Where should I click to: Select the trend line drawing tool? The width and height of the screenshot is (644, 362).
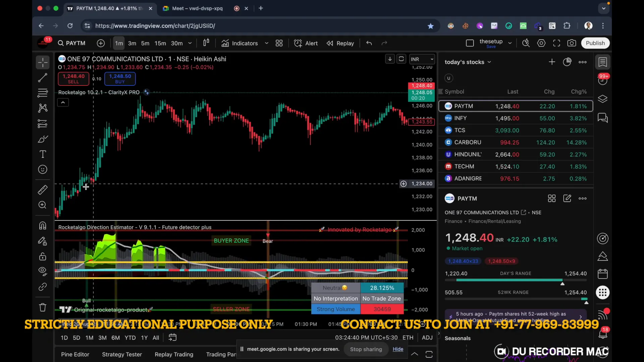[43, 78]
